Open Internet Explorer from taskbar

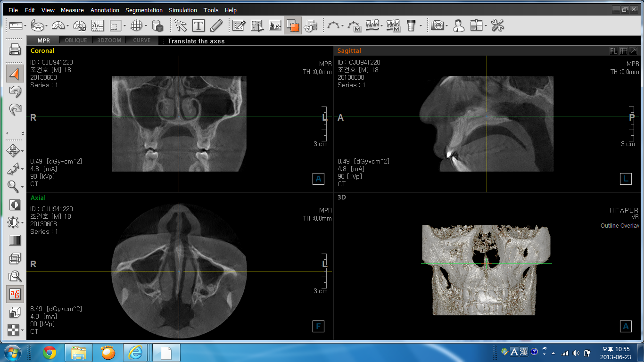tap(136, 352)
